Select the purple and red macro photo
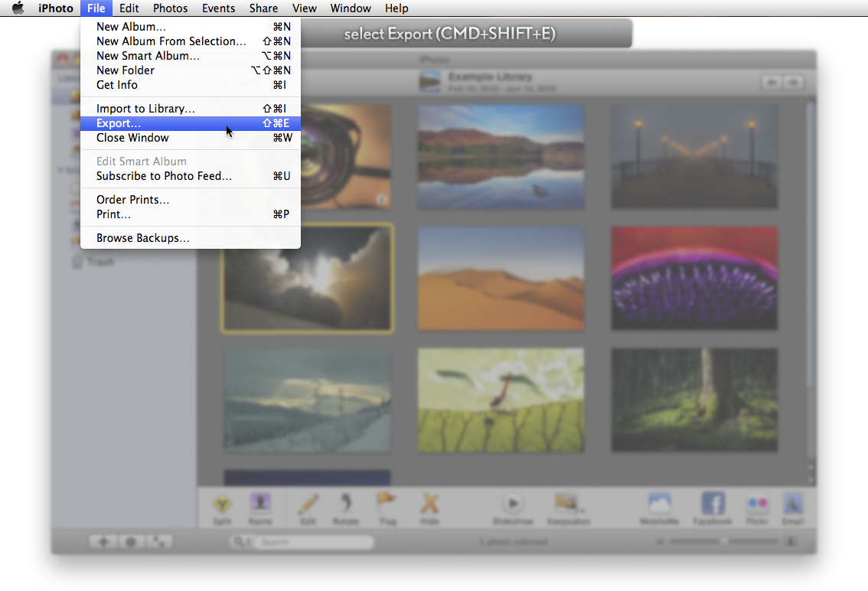This screenshot has height=591, width=868. (x=694, y=278)
